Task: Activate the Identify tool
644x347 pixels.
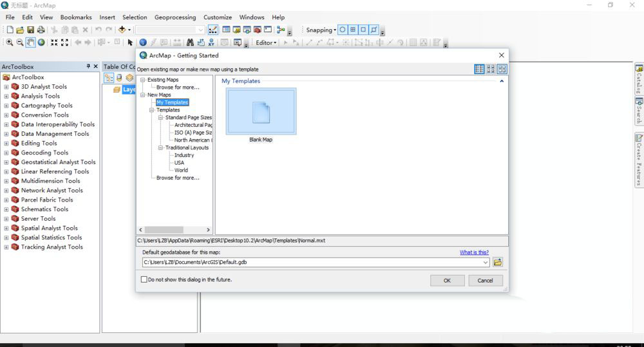Action: click(x=143, y=42)
